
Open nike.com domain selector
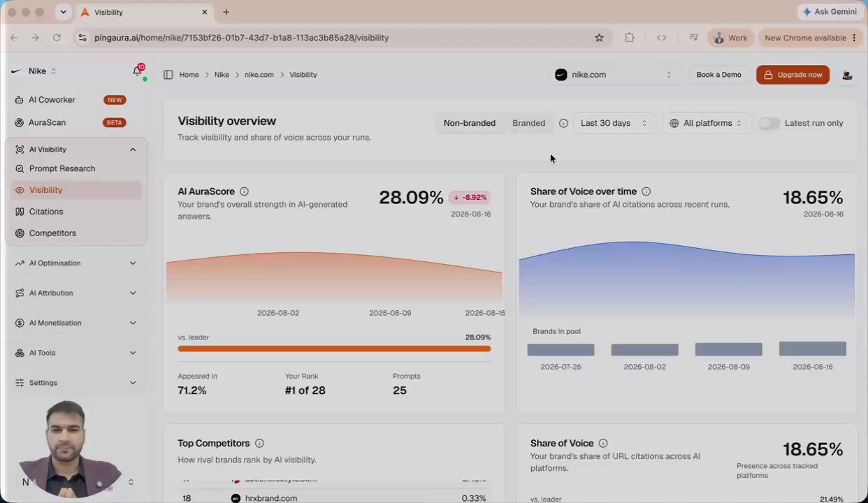613,75
